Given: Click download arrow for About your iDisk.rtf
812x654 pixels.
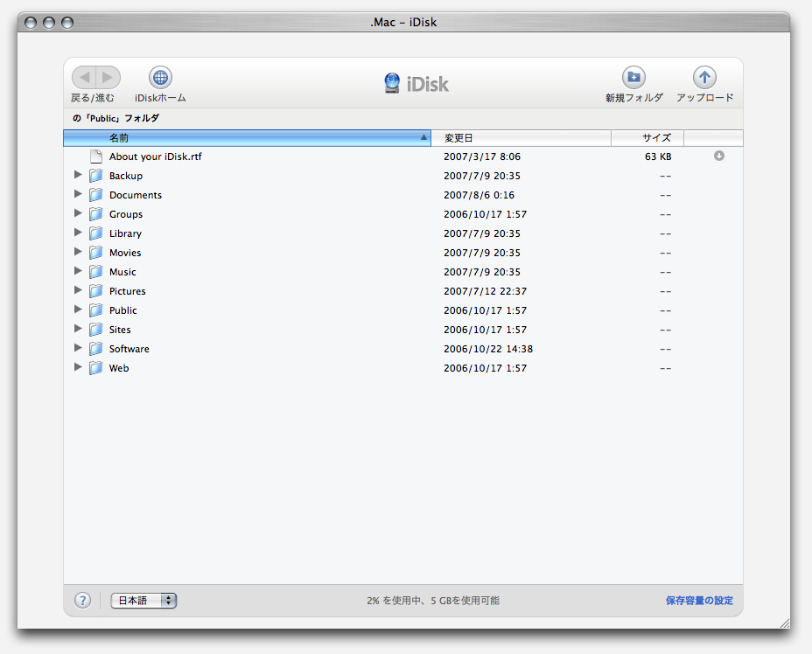Looking at the screenshot, I should (719, 157).
